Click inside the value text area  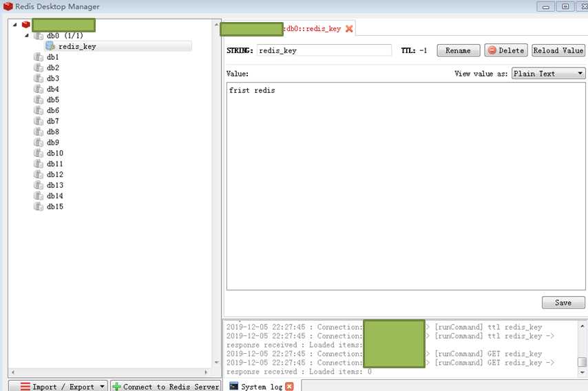(406, 187)
